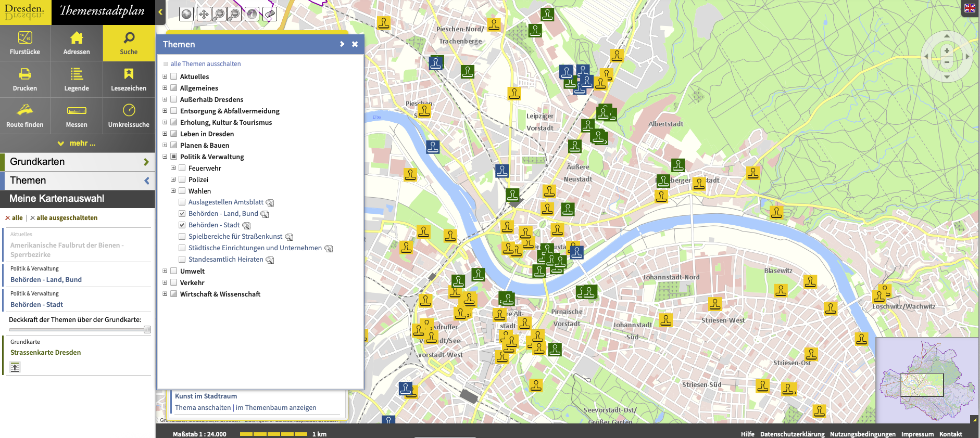
Task: Show the Legende panel
Action: coord(77,80)
